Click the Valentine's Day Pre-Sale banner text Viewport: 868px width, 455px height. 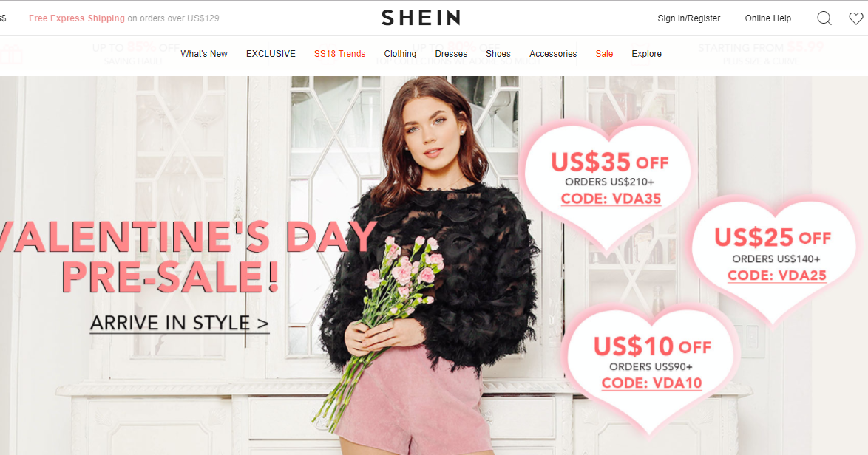pyautogui.click(x=189, y=257)
